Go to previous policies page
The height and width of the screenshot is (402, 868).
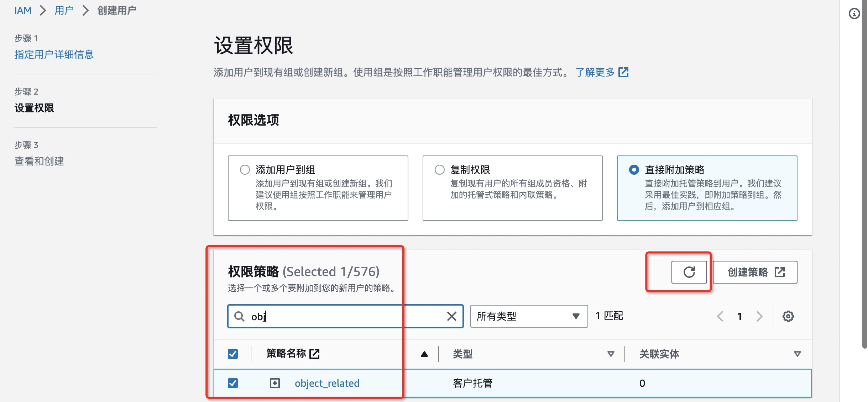tap(720, 316)
